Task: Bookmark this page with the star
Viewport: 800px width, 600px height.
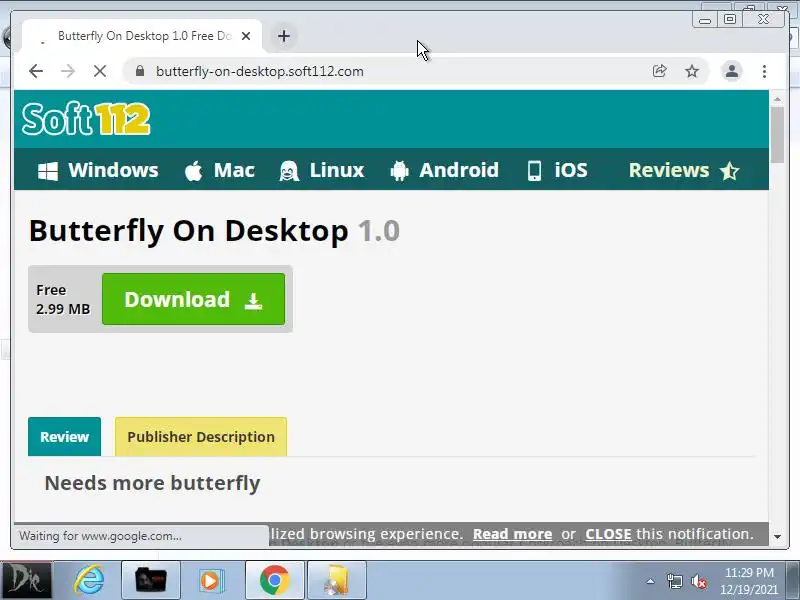Action: point(692,71)
